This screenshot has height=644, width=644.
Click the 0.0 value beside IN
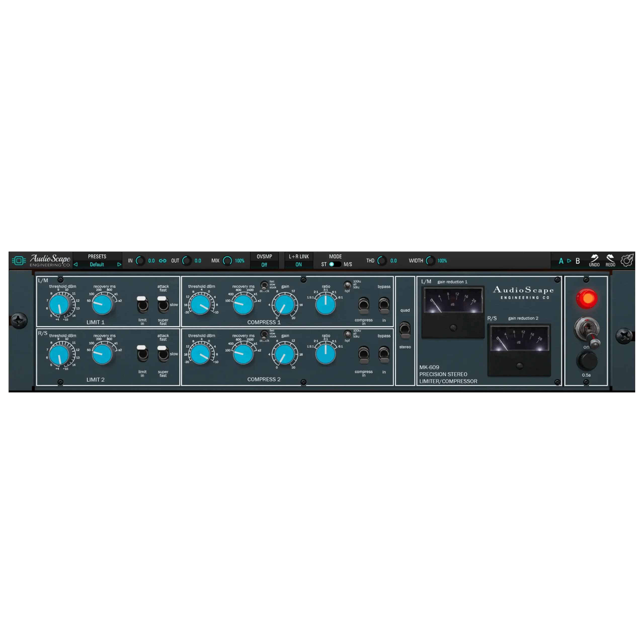pyautogui.click(x=151, y=261)
